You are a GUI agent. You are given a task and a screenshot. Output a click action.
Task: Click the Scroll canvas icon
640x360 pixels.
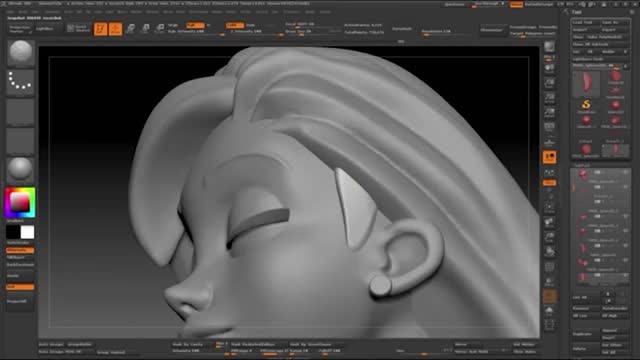pos(549,69)
